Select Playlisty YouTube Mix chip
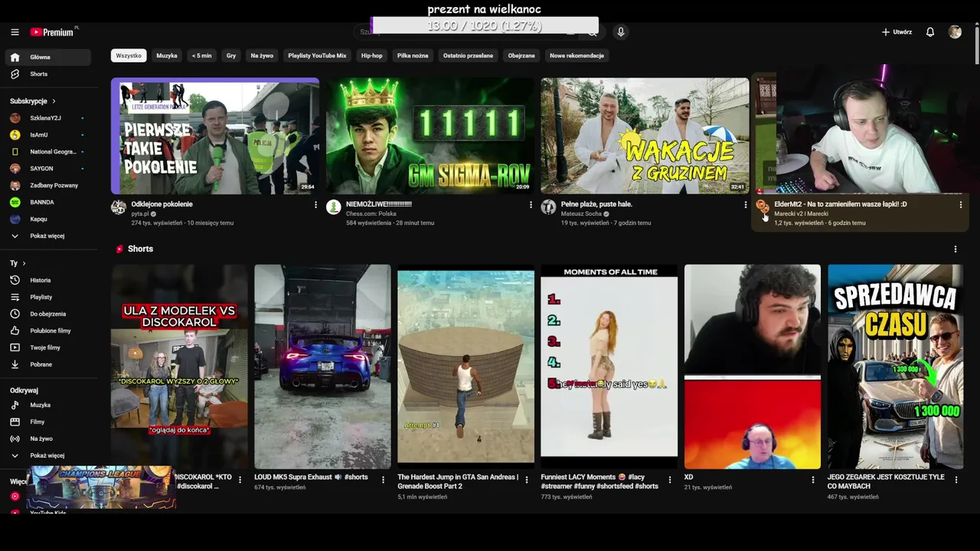This screenshot has width=980, height=551. [317, 56]
